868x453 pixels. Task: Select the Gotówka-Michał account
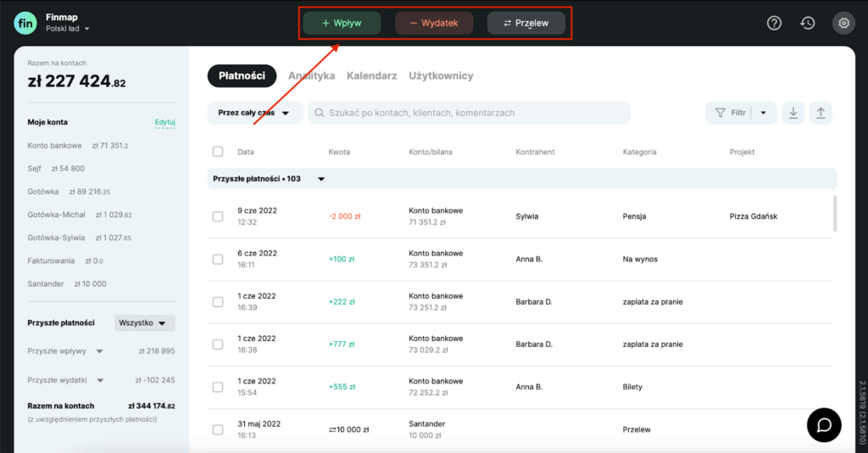[80, 215]
